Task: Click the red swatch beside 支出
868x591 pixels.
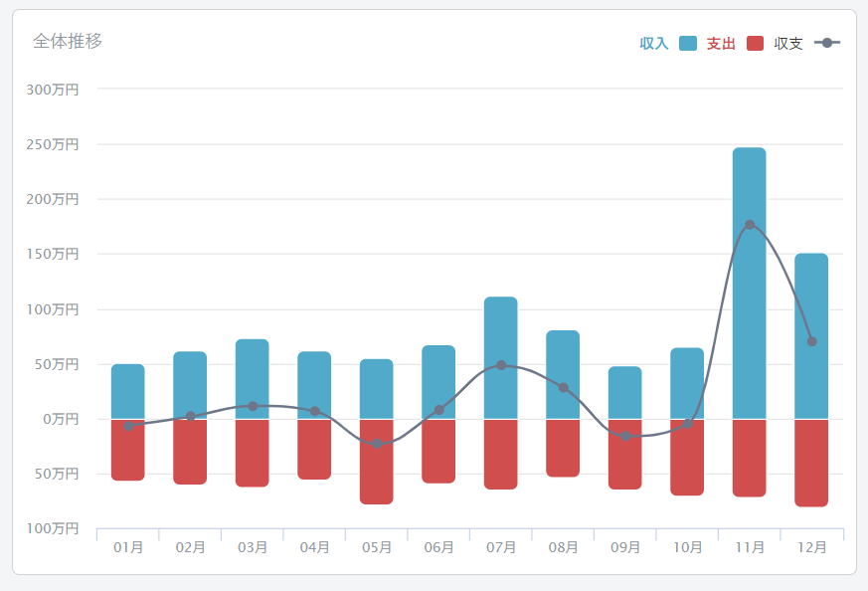Action: click(x=756, y=44)
